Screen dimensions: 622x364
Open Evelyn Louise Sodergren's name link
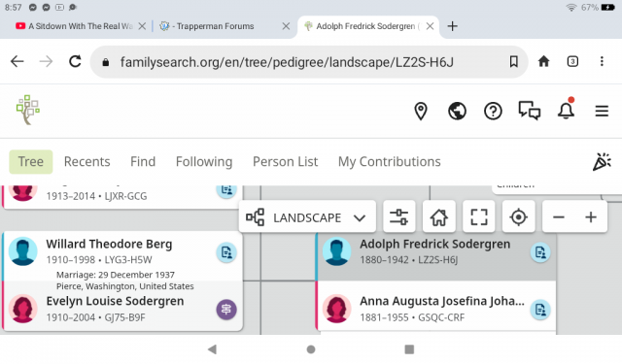(115, 301)
